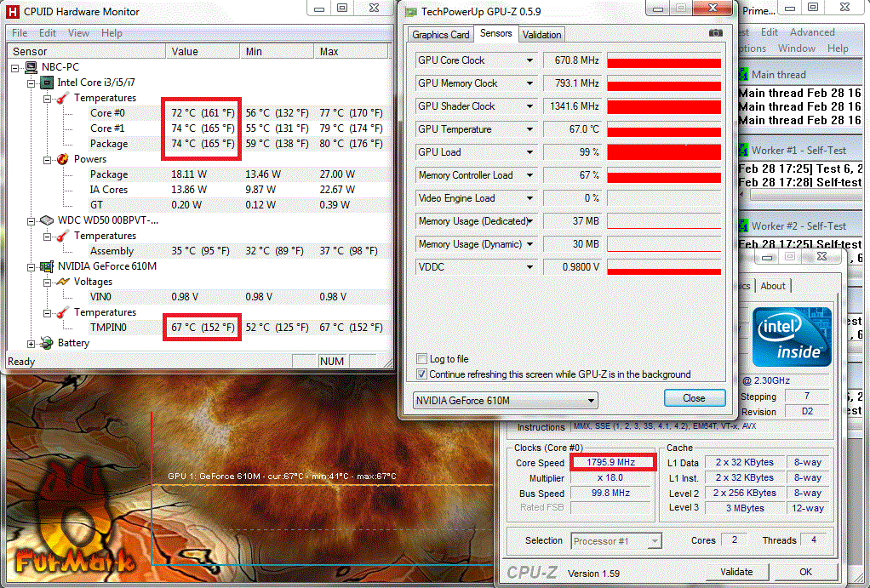This screenshot has width=870, height=588.
Task: Click the GPU Temperature graph bar
Action: [664, 129]
